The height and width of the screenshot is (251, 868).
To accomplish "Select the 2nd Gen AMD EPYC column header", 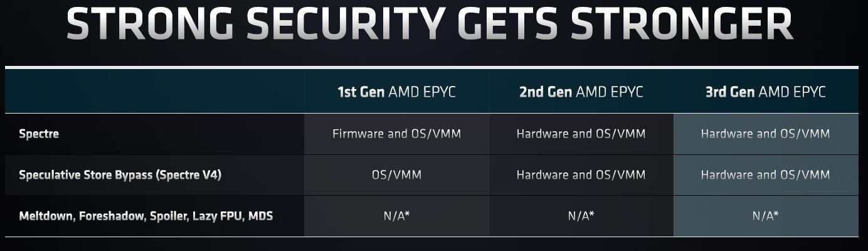I will (581, 92).
